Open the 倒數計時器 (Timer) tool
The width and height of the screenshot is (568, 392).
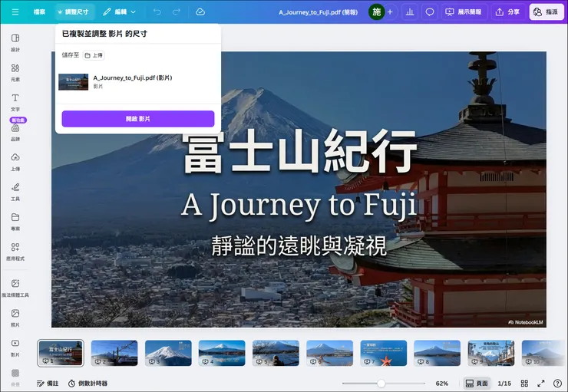[88, 384]
